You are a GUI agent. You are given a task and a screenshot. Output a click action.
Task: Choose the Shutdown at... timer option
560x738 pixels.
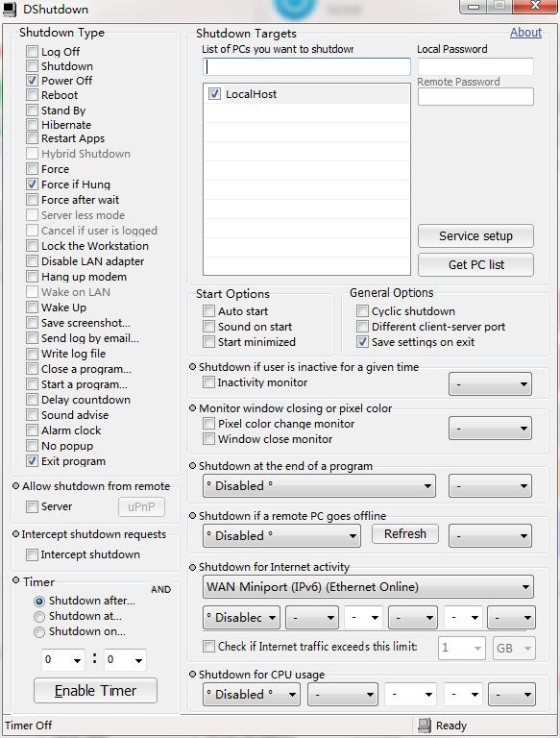[x=39, y=617]
